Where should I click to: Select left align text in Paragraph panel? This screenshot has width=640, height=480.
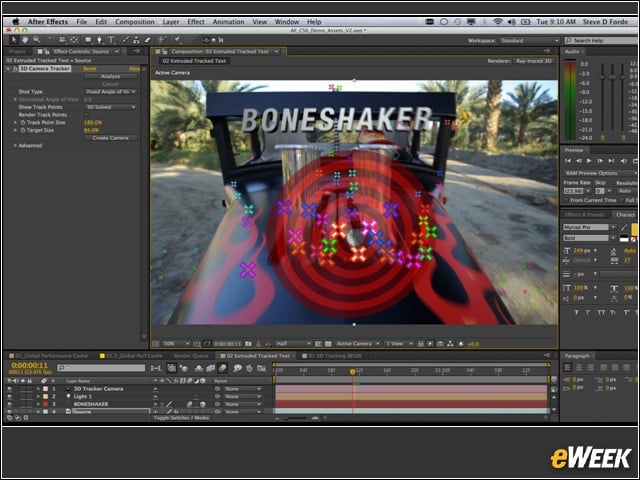click(567, 368)
